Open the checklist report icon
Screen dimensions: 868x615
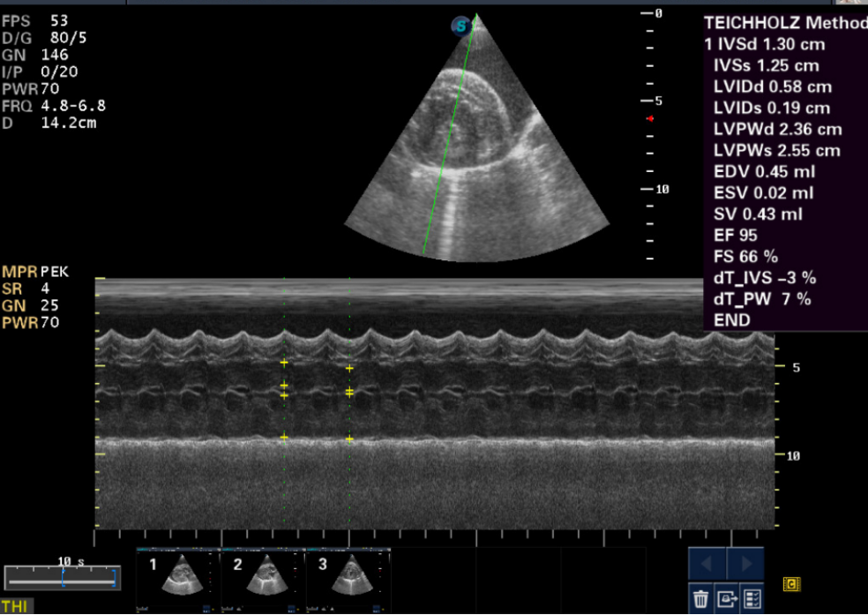click(752, 598)
